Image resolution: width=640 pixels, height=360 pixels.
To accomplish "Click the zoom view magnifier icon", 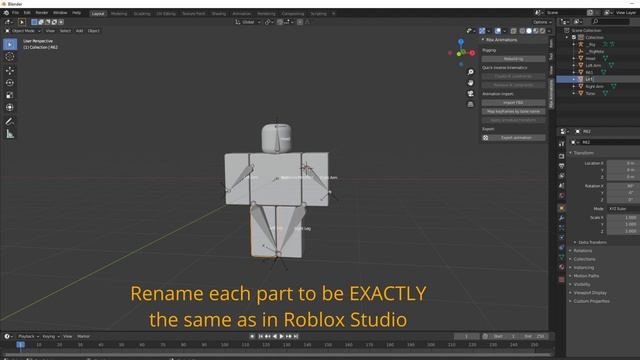I will [471, 72].
